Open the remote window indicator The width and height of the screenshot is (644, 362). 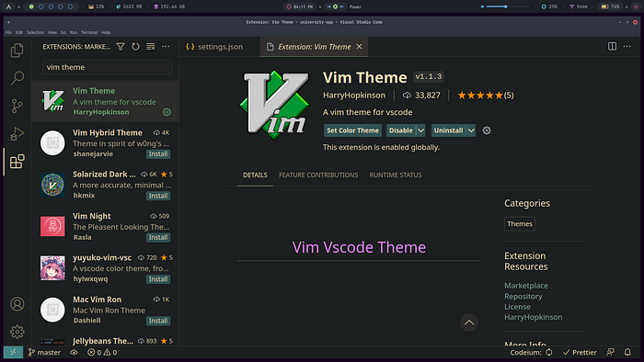(13, 352)
